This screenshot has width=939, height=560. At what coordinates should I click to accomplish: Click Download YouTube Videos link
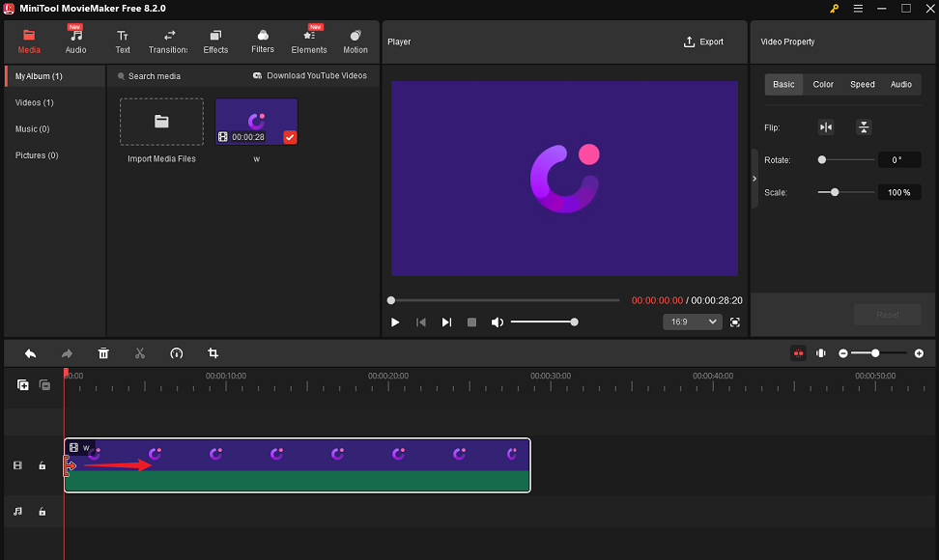[310, 75]
